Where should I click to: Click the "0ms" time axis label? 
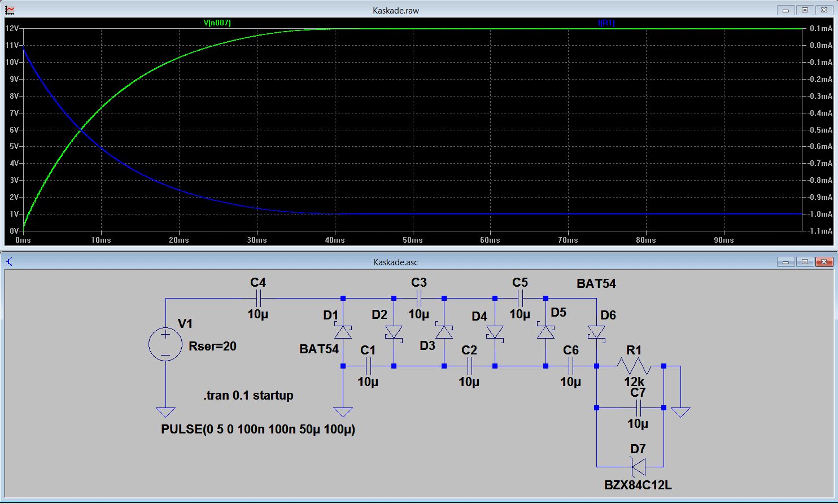tap(23, 240)
